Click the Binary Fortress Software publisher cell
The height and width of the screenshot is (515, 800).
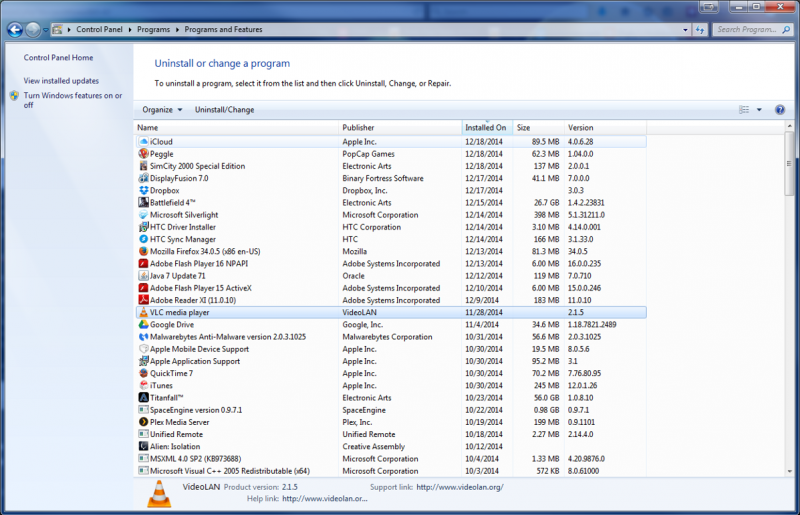pos(383,179)
